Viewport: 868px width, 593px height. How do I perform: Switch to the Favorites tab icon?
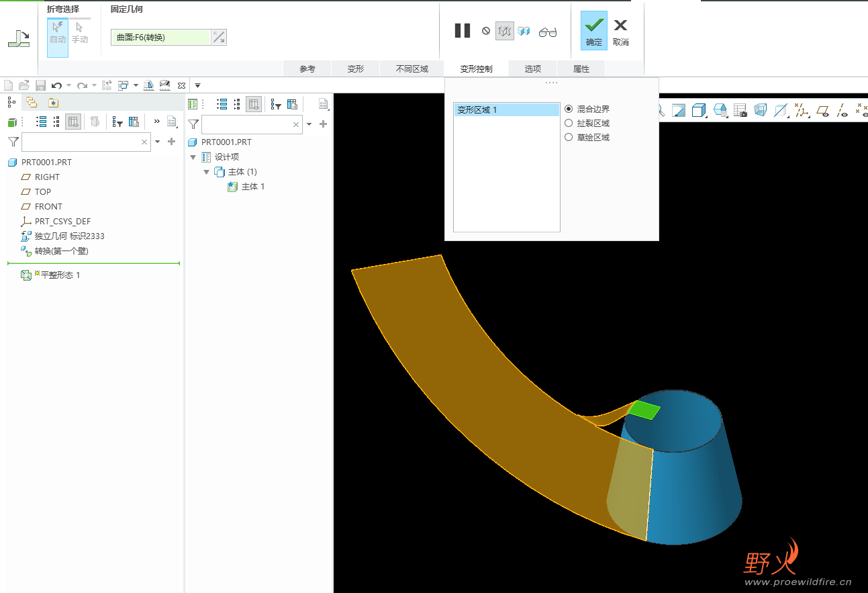pyautogui.click(x=53, y=103)
